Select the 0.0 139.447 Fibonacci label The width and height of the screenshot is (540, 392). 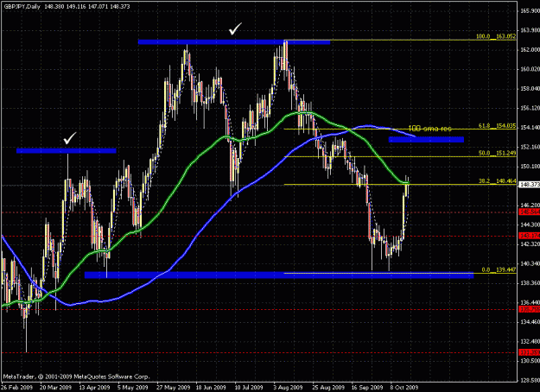[499, 269]
